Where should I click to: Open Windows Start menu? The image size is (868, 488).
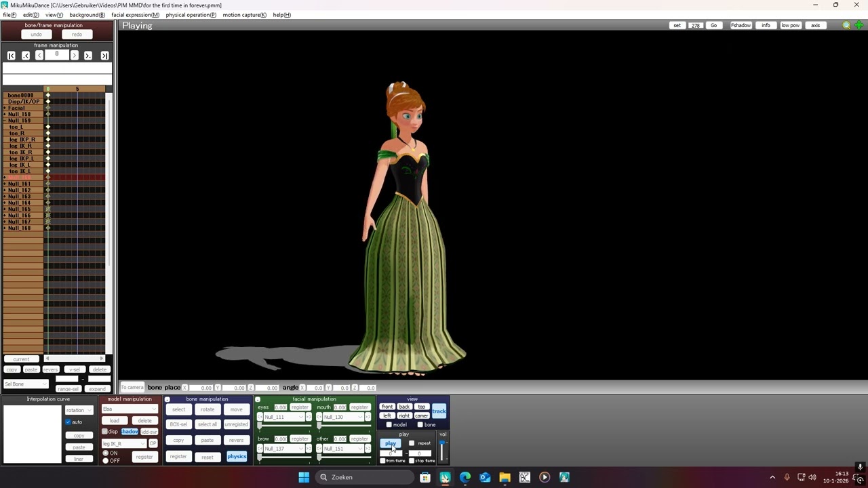[304, 477]
